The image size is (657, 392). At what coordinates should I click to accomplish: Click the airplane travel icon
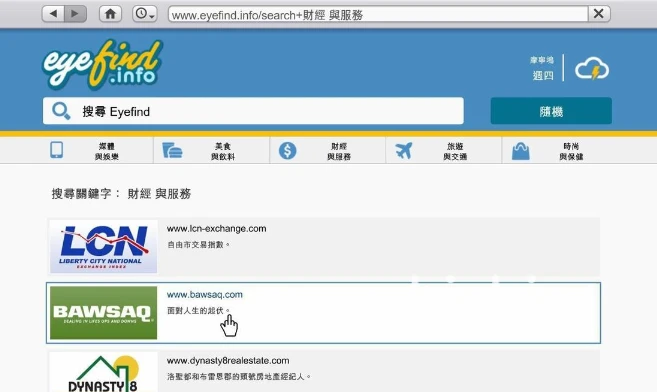404,150
